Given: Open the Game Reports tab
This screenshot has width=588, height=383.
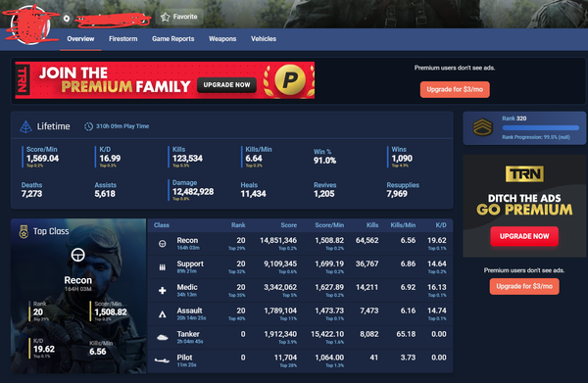Looking at the screenshot, I should pos(172,38).
